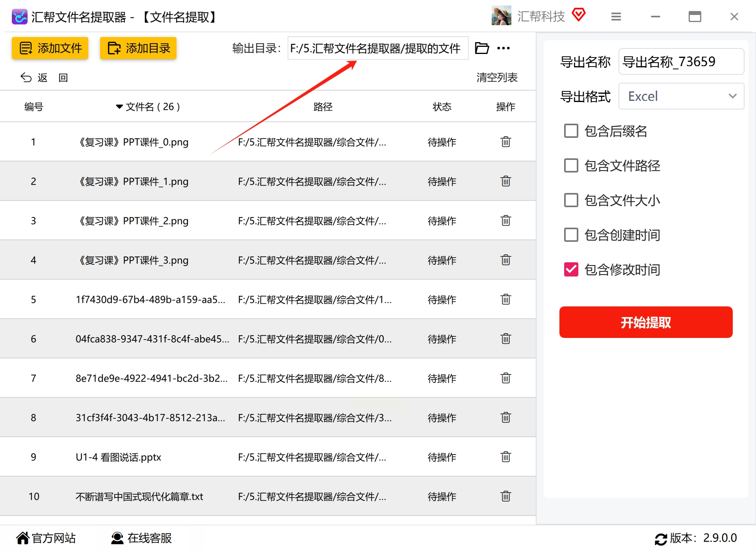Delete row 2 using trash icon

click(506, 181)
